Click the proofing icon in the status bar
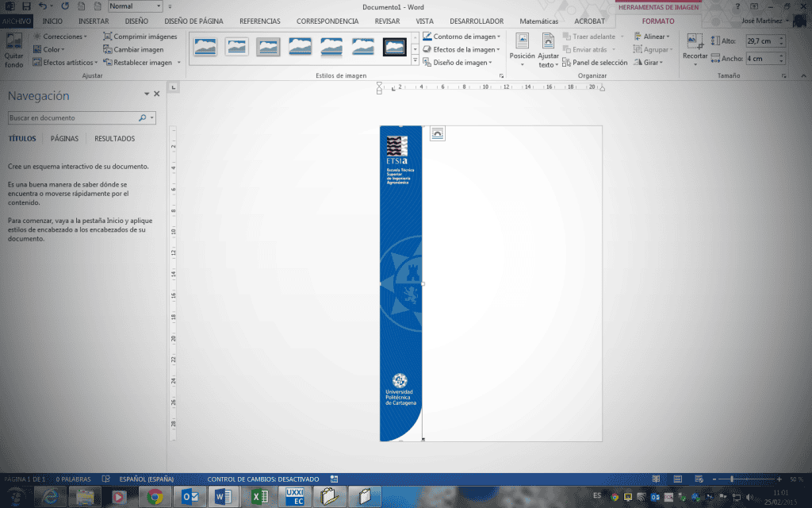The image size is (812, 508). 105,479
